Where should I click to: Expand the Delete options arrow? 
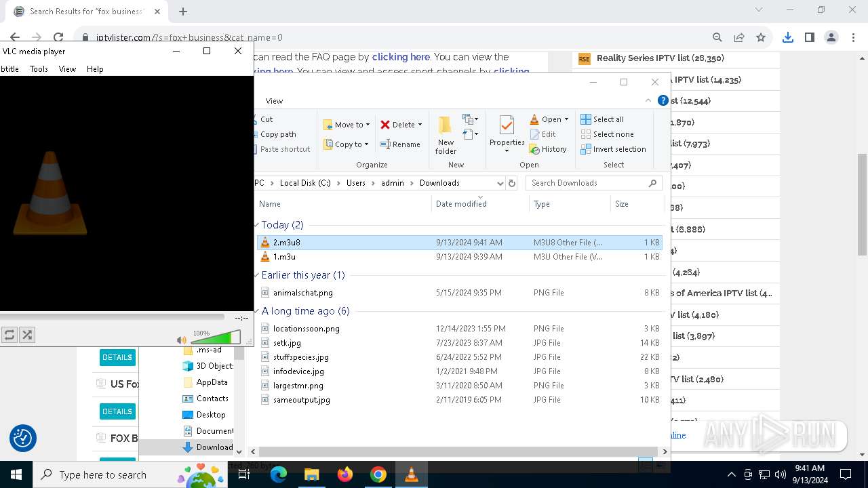pos(420,125)
